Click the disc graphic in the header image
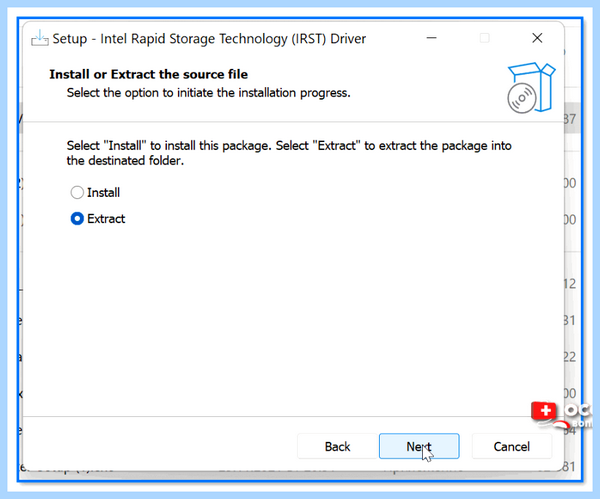600x499 pixels. [522, 98]
